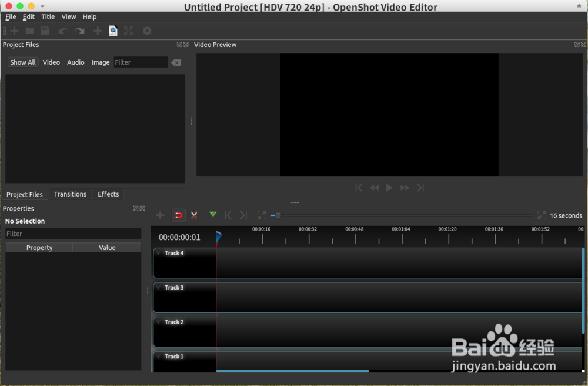The width and height of the screenshot is (588, 386).
Task: Click the 16 seconds zoom label
Action: [x=566, y=216]
